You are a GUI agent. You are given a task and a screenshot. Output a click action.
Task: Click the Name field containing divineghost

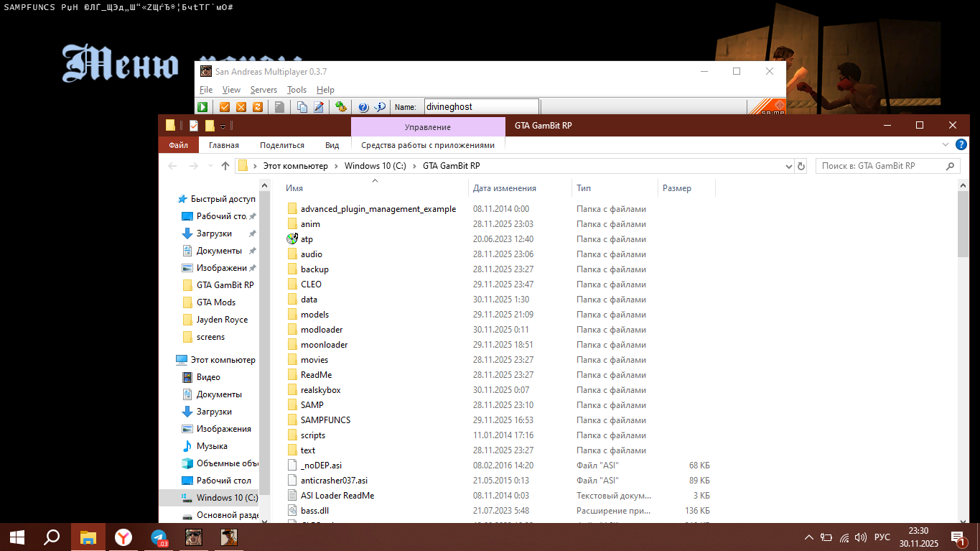click(481, 107)
